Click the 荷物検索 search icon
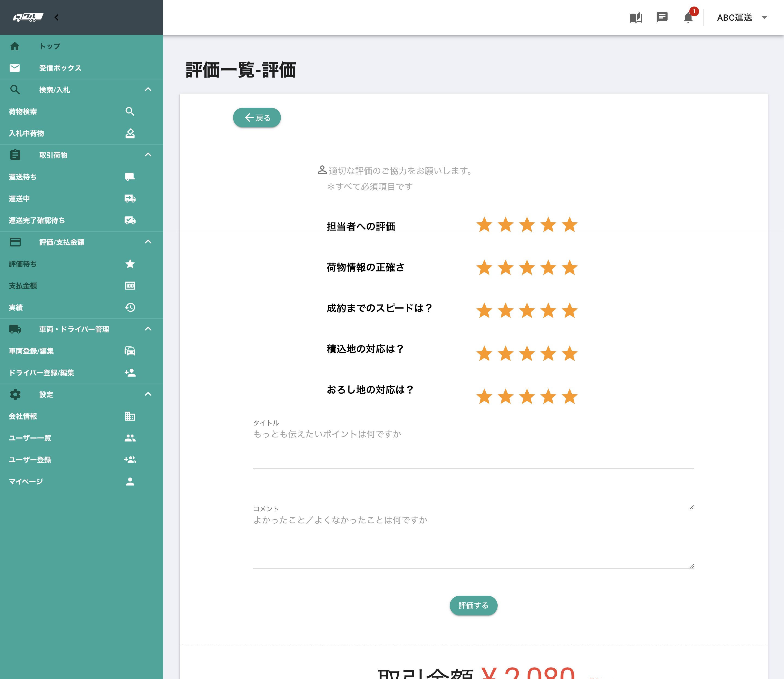The image size is (784, 679). click(x=130, y=112)
